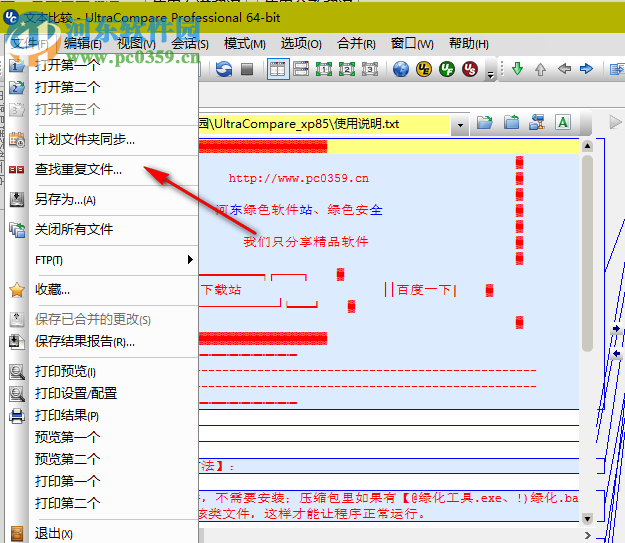Click the gray play triangle icon
This screenshot has width=625, height=543.
615,122
